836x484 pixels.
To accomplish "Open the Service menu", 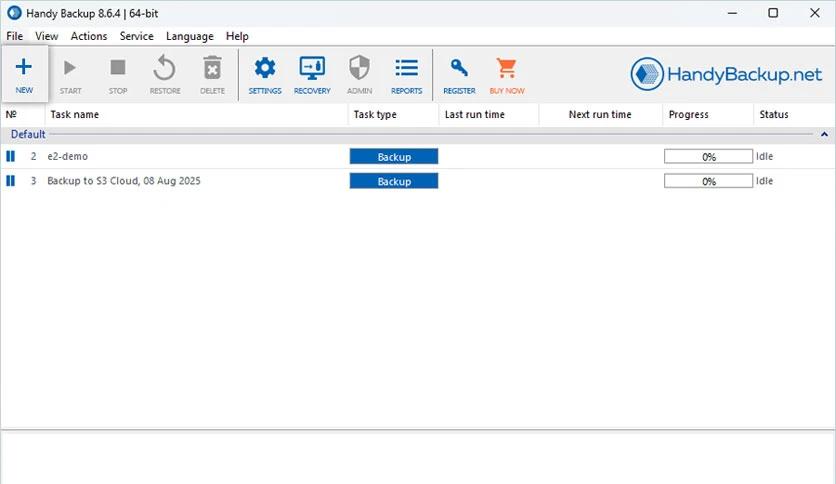I will pyautogui.click(x=136, y=36).
